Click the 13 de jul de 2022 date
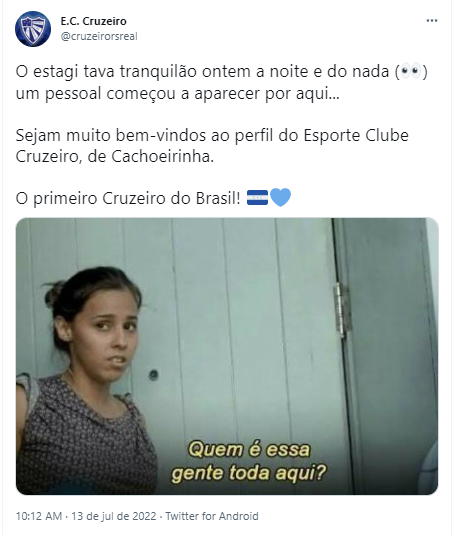The height and width of the screenshot is (535, 458). 114,516
